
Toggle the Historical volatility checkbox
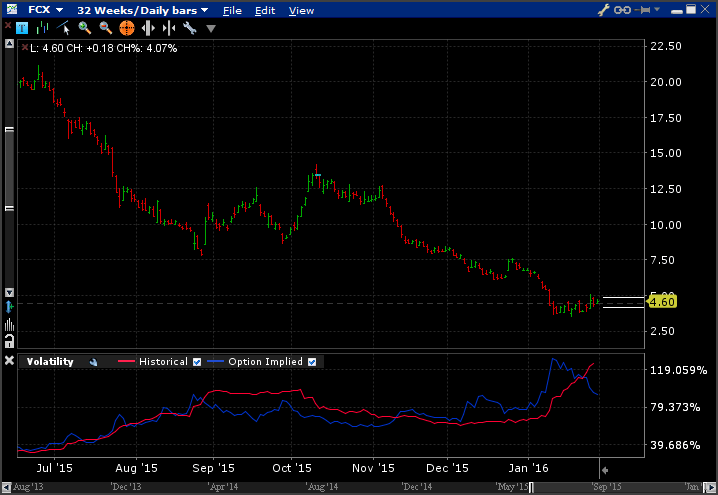[x=197, y=362]
